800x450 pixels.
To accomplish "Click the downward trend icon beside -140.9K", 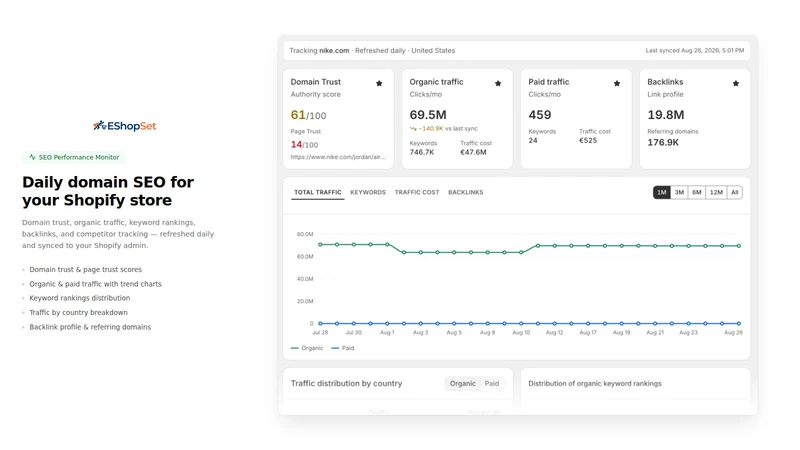I will point(413,129).
